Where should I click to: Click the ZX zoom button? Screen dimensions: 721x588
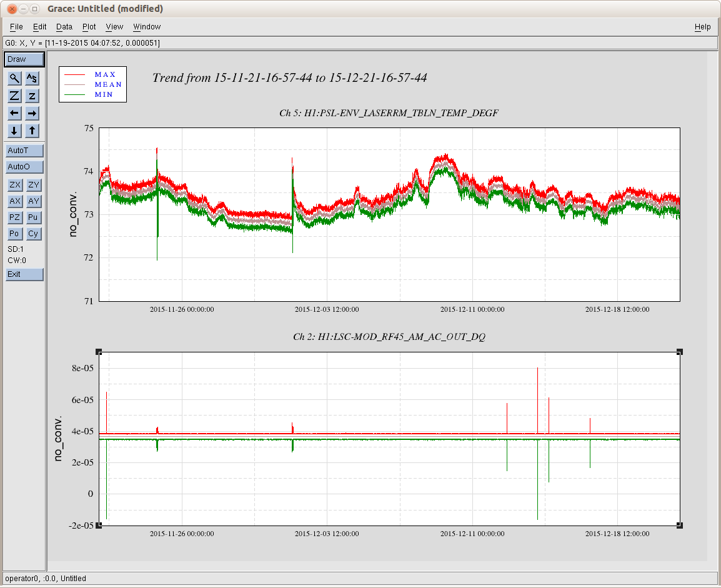[15, 185]
